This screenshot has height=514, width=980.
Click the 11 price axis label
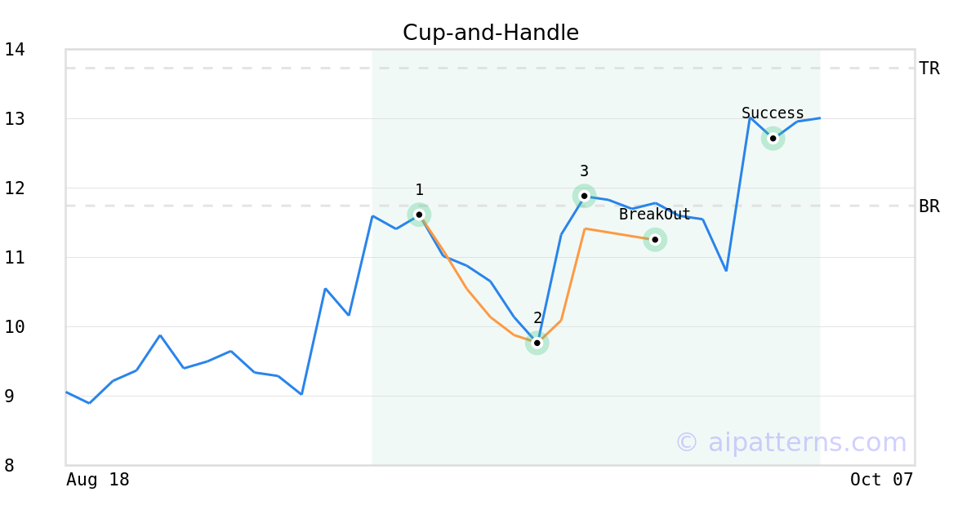click(x=15, y=258)
